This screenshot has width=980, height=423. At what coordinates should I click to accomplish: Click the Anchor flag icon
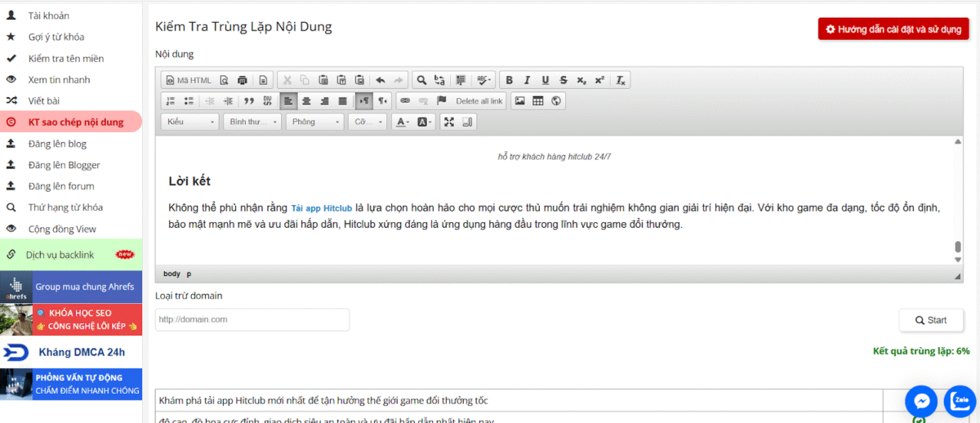click(x=442, y=101)
